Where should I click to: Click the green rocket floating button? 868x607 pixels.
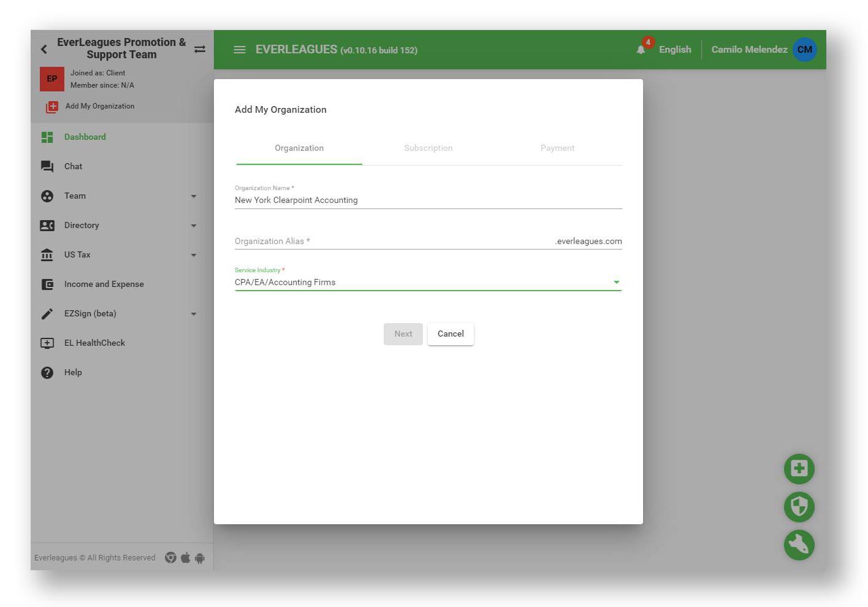click(799, 545)
